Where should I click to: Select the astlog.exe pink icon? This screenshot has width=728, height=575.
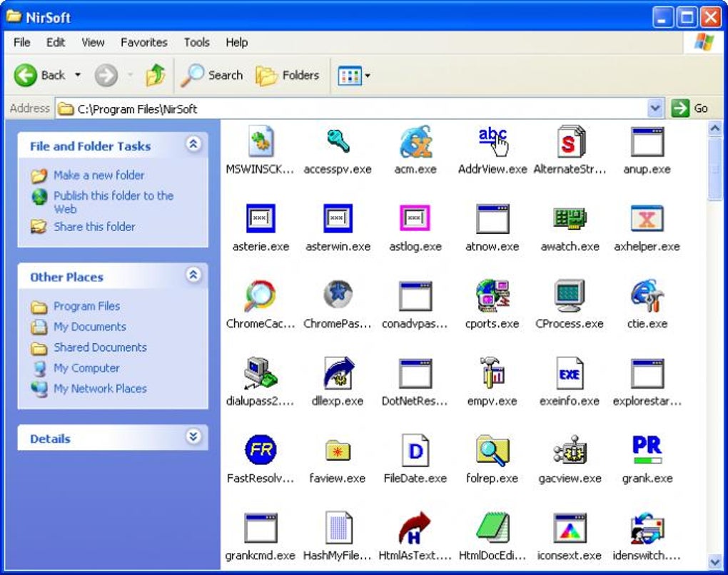click(x=415, y=218)
